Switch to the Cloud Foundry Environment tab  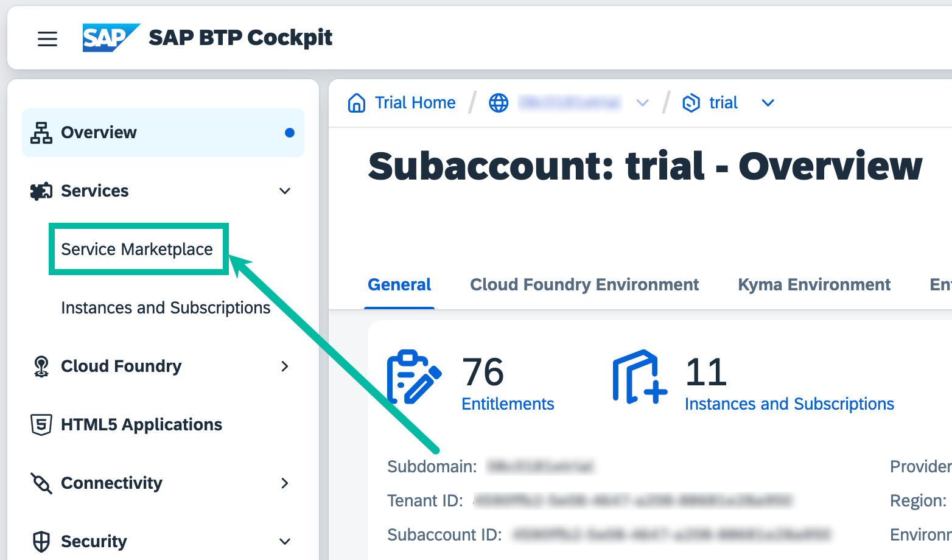584,284
